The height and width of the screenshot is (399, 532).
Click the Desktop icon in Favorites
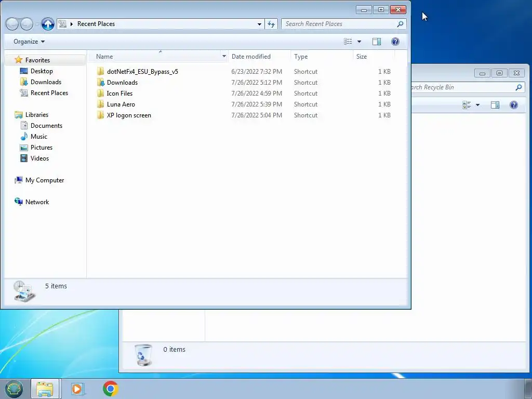(24, 71)
